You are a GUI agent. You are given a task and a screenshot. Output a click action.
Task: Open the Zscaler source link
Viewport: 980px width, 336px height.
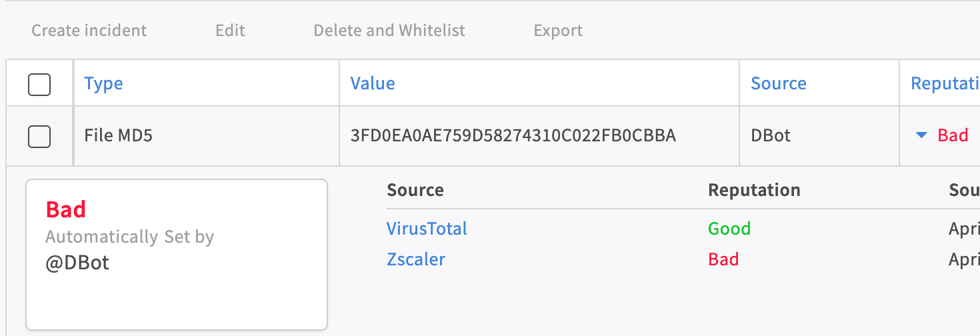416,259
